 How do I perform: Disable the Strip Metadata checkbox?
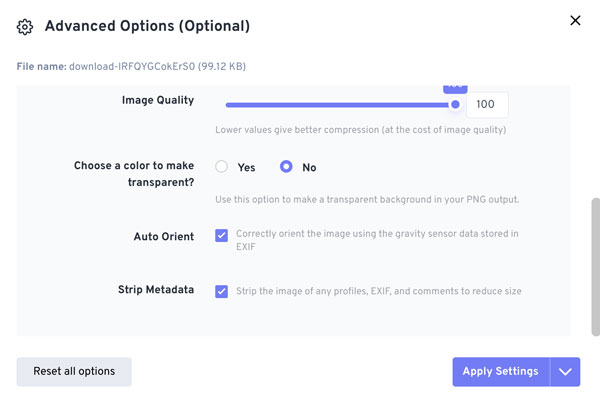tap(222, 291)
